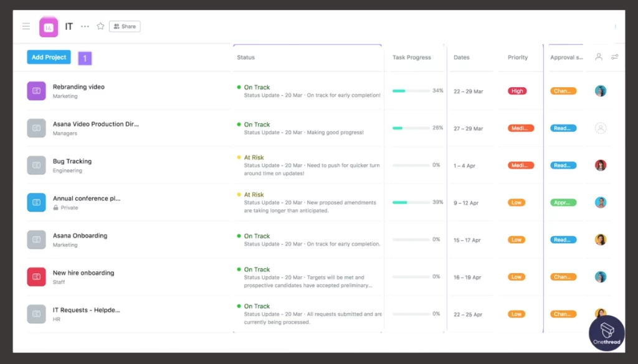Click dates 22 – 29 Mar for Rebranding video

point(469,91)
